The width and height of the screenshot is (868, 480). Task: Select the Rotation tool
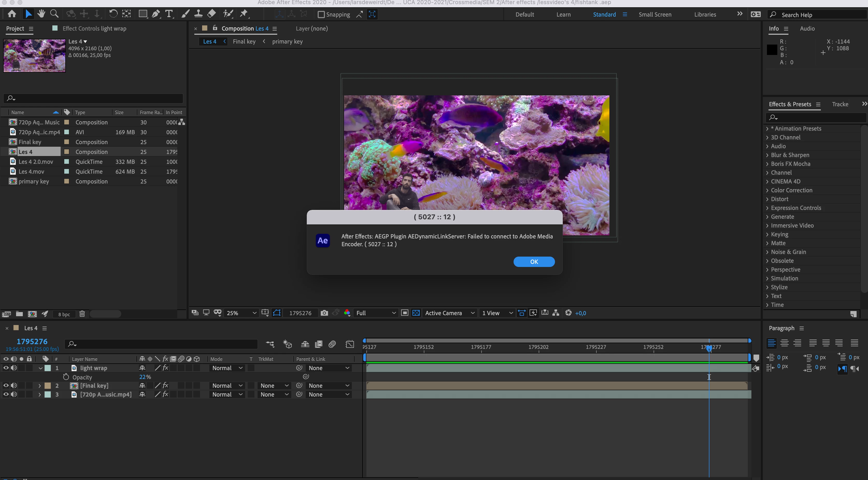pyautogui.click(x=113, y=14)
